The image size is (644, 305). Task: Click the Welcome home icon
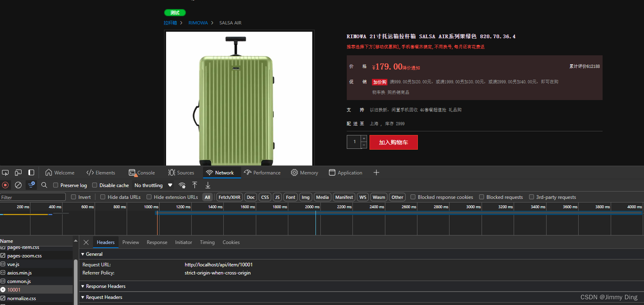[x=49, y=172]
